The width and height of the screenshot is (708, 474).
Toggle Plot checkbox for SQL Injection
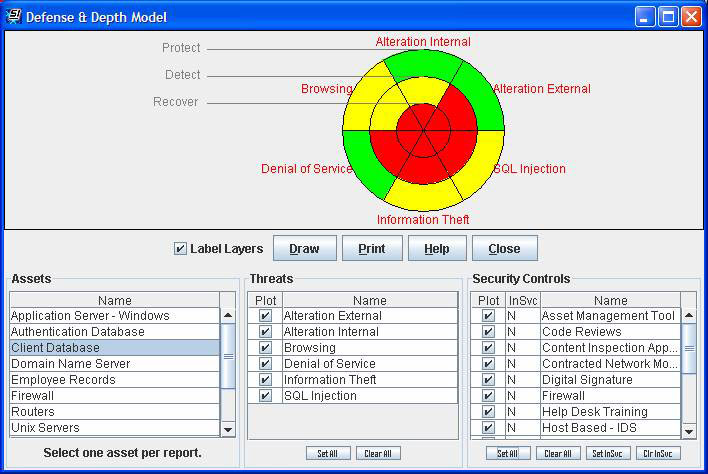click(265, 396)
